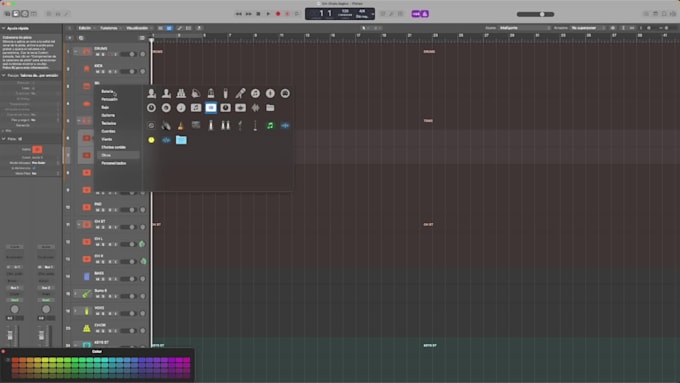
Task: Select Guitarra icon category
Action: click(108, 115)
